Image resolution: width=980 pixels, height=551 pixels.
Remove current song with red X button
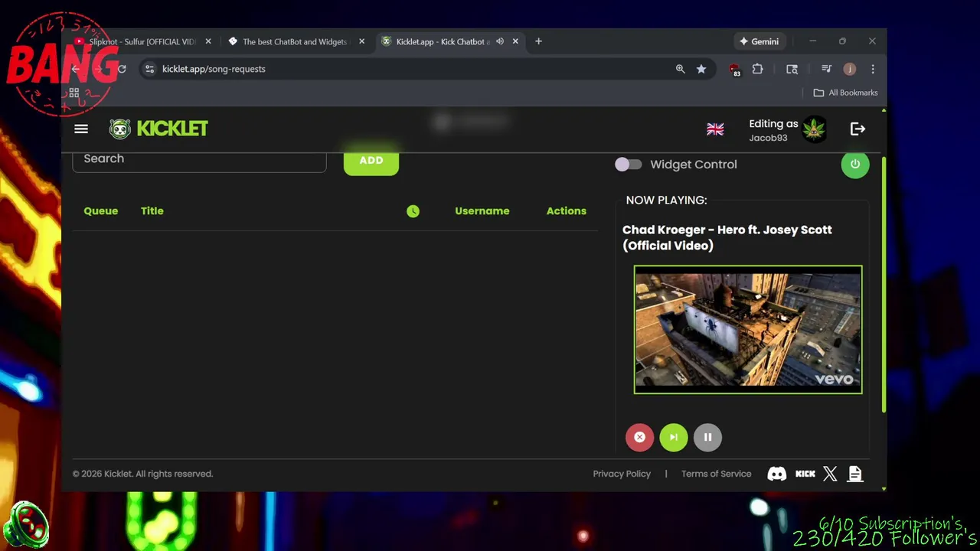point(639,437)
